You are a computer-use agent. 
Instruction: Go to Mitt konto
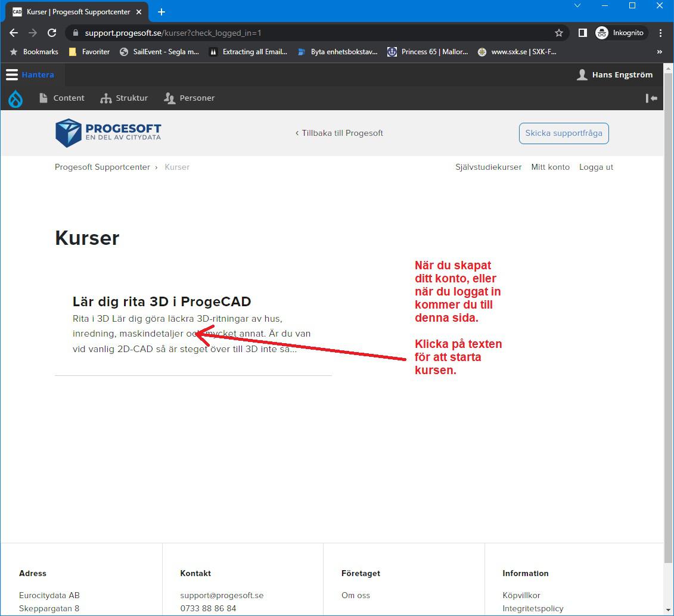550,167
